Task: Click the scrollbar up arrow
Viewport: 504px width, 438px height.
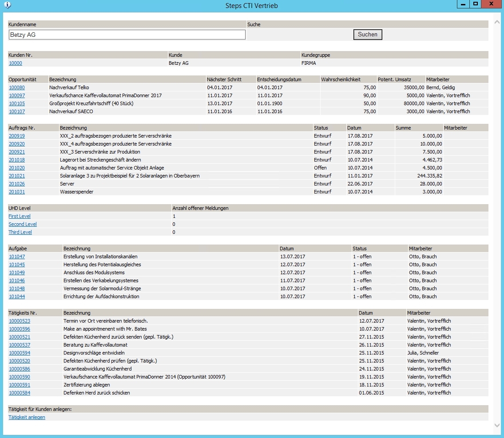Action: tap(497, 22)
